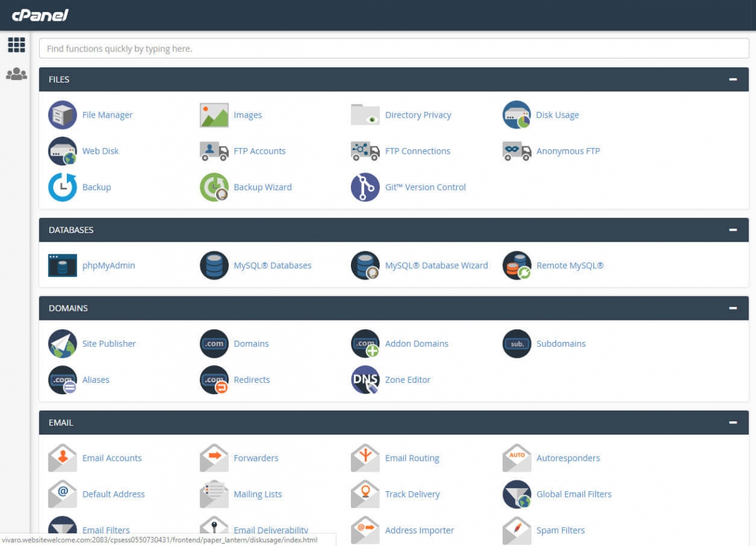
Task: Open the Default Address @ icon
Action: (62, 494)
